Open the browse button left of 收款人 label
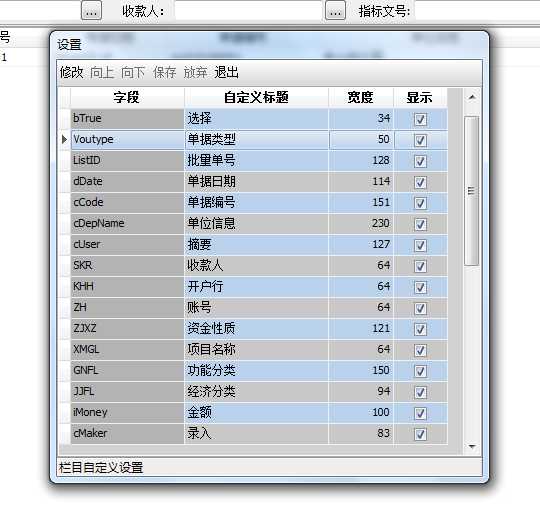This screenshot has width=540, height=507. click(x=91, y=11)
